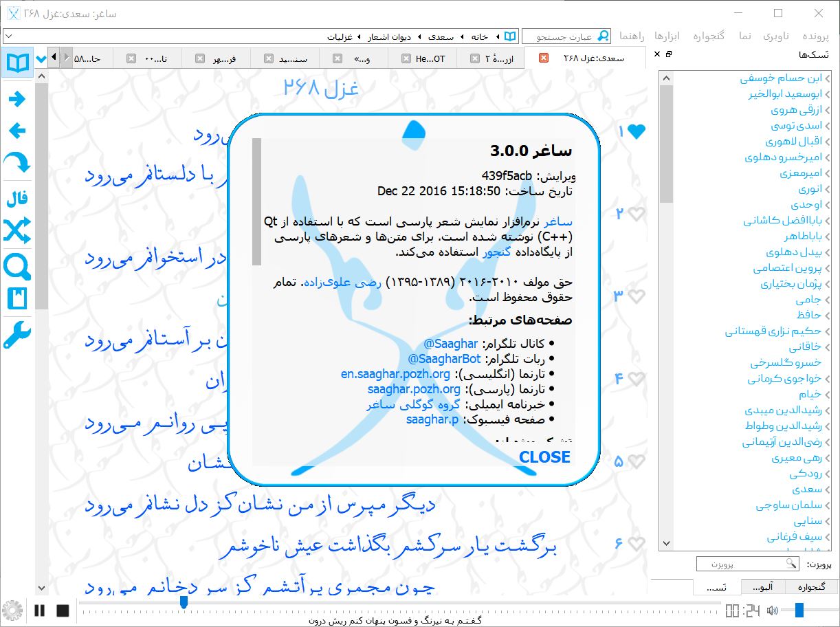The image size is (840, 627).
Task: Select رودکی in the poets list
Action: (x=806, y=474)
